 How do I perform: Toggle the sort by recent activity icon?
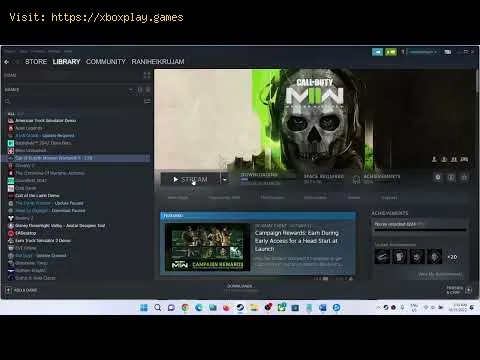click(x=140, y=90)
